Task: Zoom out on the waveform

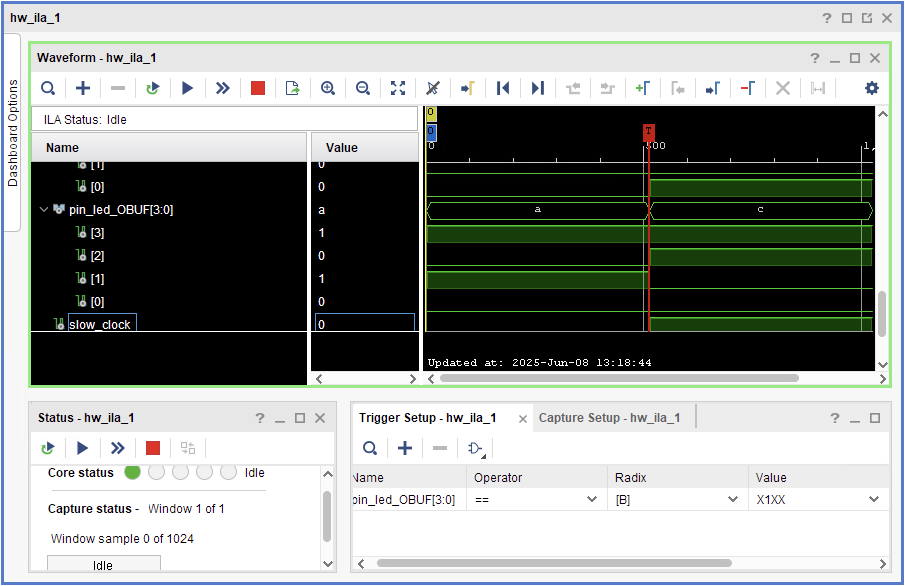Action: coord(363,88)
